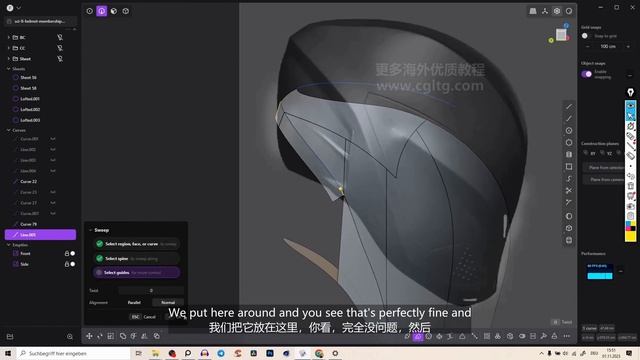
Task: Choose the Center Circle tool in the right toolbar
Action: pos(569,131)
